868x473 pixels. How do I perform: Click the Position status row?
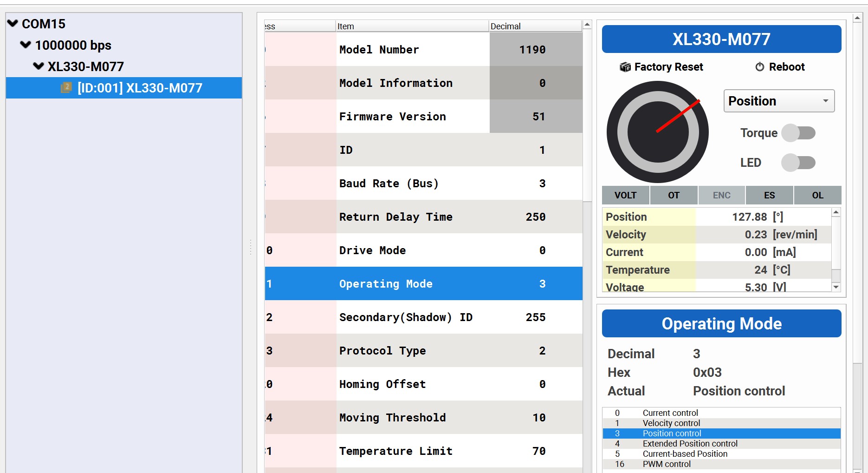pos(717,217)
